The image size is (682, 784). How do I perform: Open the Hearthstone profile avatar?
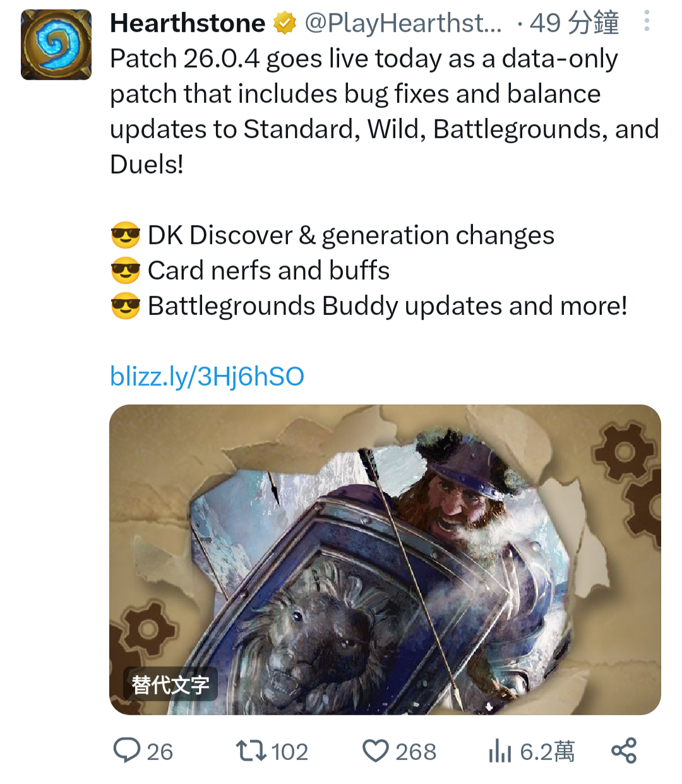tap(56, 45)
